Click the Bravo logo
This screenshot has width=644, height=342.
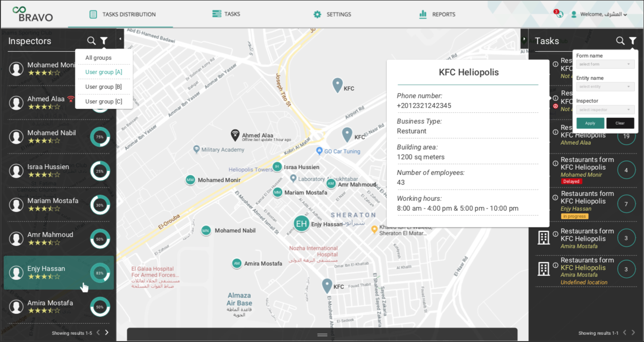[33, 14]
